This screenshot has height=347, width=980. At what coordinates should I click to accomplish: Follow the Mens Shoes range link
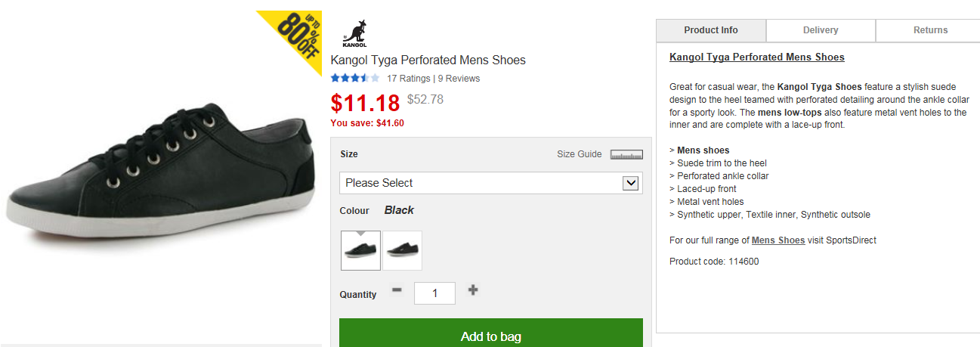click(778, 240)
